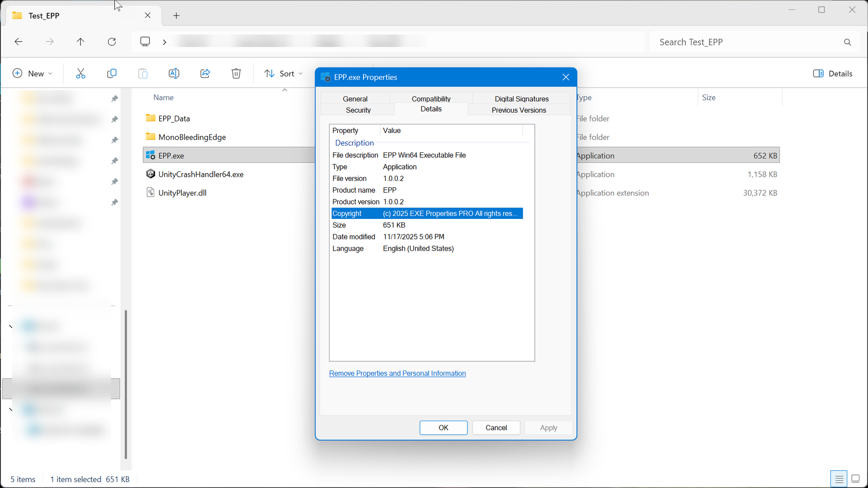Click the Delete trash can icon
868x488 pixels.
pyautogui.click(x=236, y=74)
